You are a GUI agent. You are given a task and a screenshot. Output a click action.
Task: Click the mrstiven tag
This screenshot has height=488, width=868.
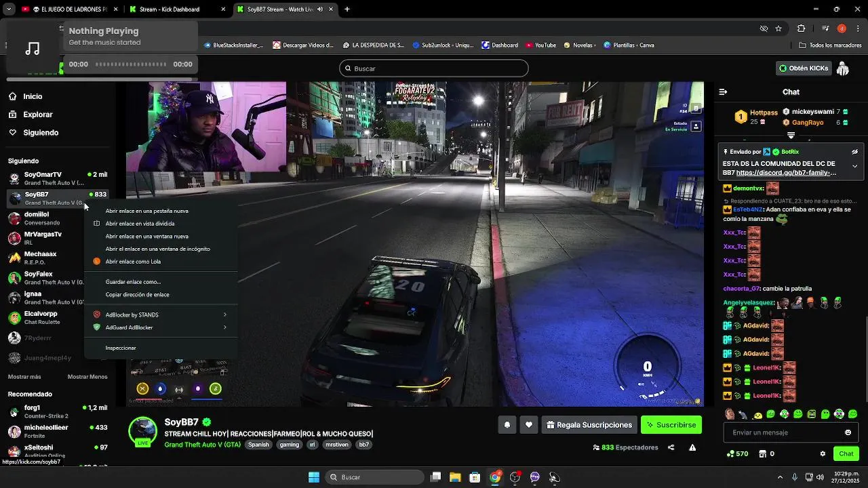click(336, 445)
